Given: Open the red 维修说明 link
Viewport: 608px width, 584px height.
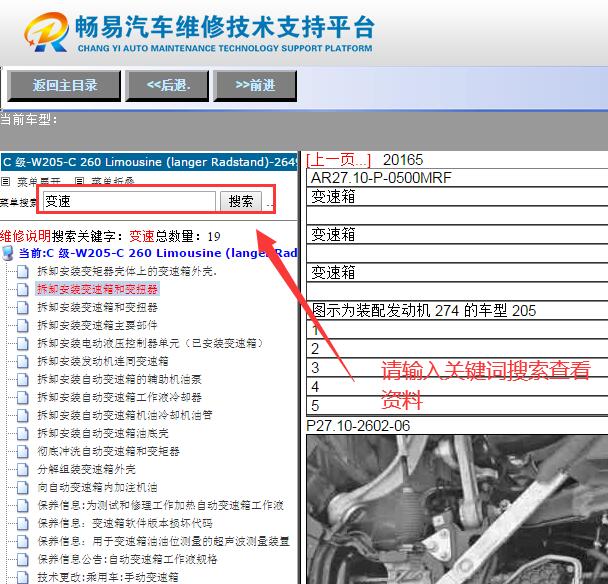Looking at the screenshot, I should tap(26, 236).
